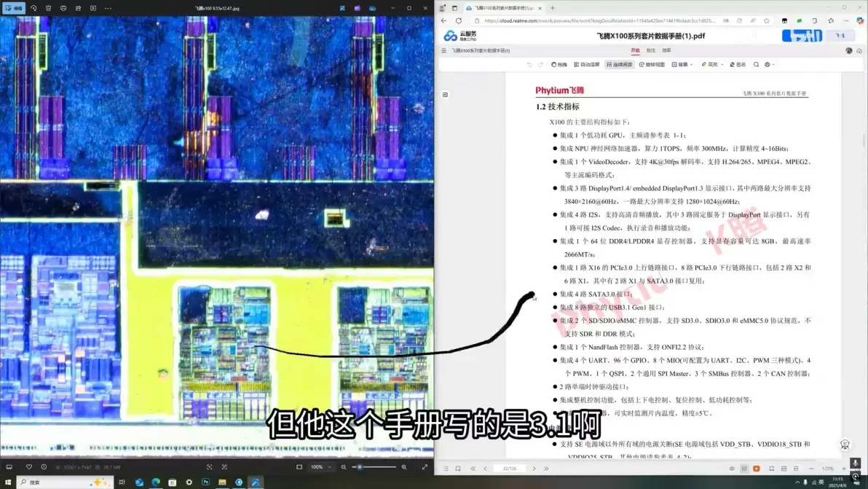Open the Edge profile icon

click(x=442, y=8)
